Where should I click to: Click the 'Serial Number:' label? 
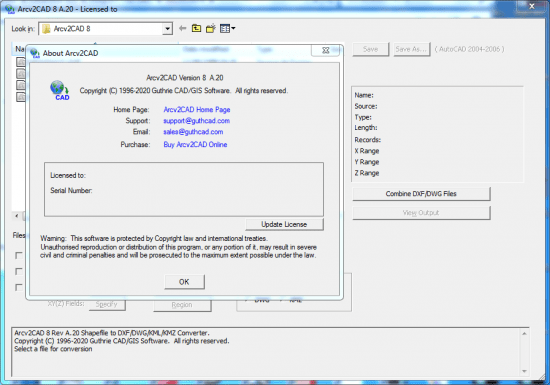(x=71, y=191)
